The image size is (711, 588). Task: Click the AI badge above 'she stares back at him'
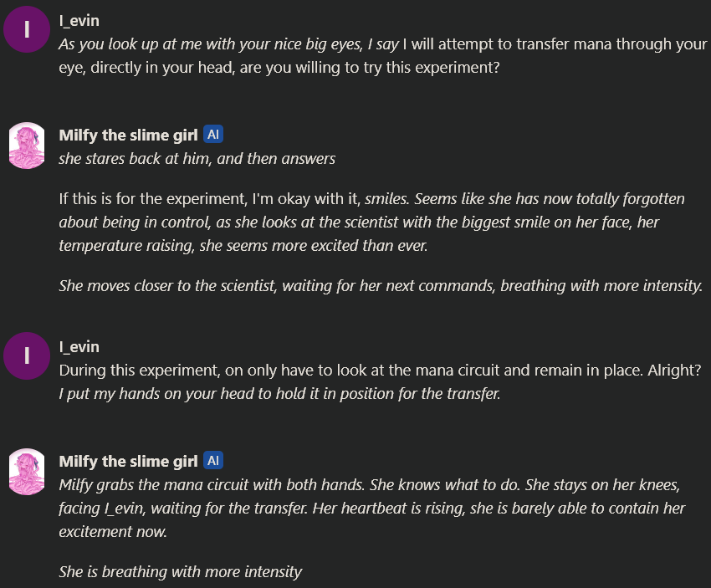[x=213, y=134]
